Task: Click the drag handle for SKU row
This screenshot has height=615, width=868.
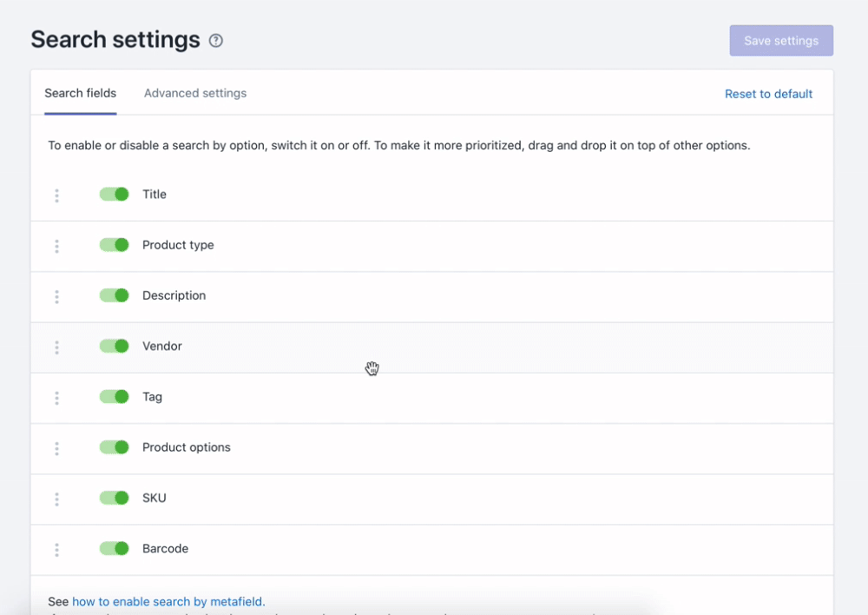Action: pyautogui.click(x=57, y=499)
